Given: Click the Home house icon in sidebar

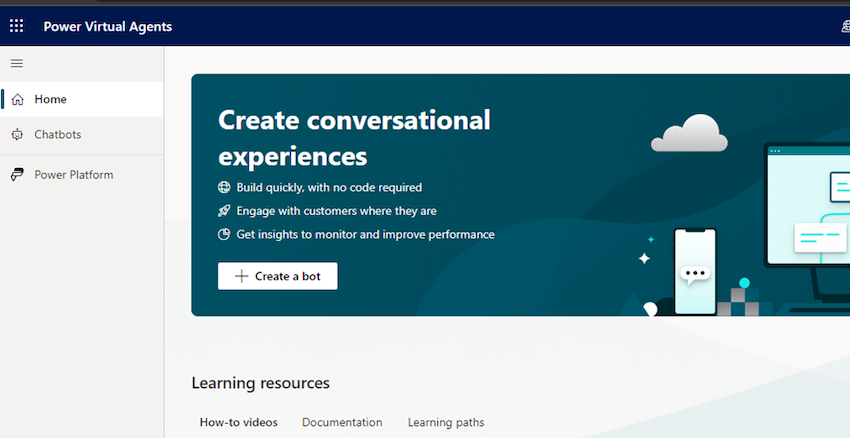Looking at the screenshot, I should (17, 99).
